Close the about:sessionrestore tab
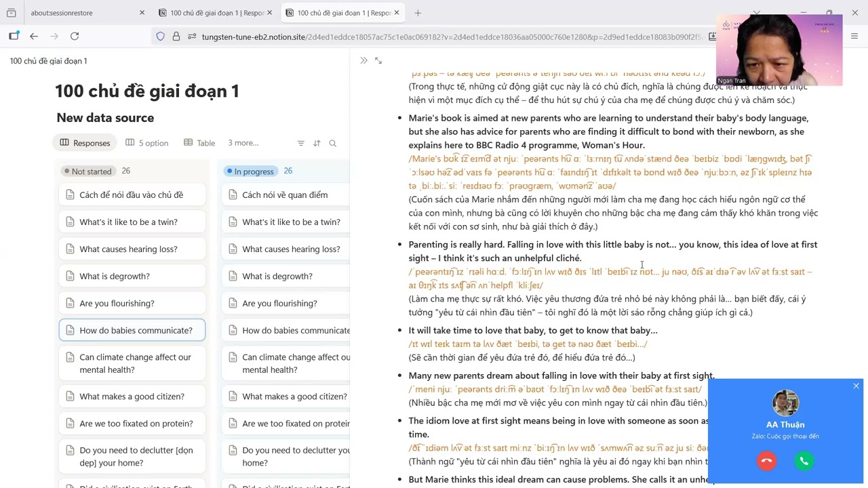 click(x=142, y=13)
